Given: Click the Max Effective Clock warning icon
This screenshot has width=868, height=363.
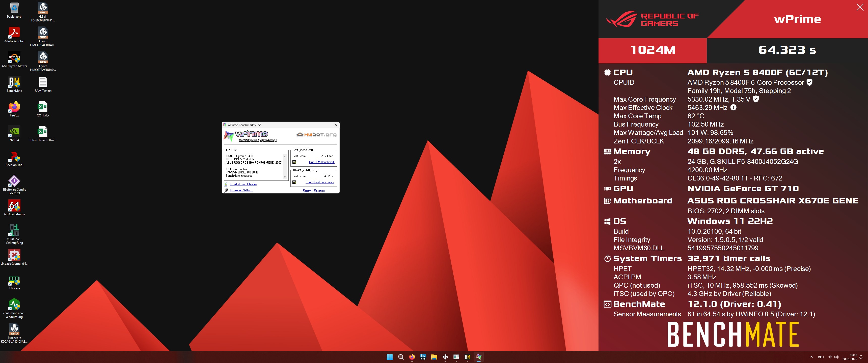Looking at the screenshot, I should pos(733,107).
